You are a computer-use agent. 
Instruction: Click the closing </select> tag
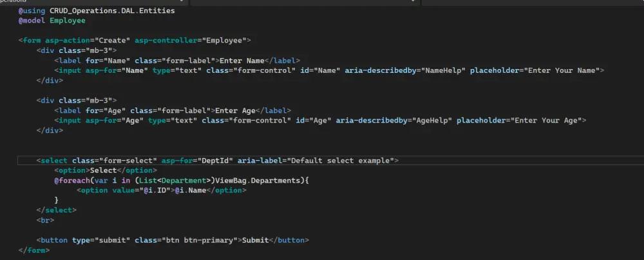pos(56,210)
